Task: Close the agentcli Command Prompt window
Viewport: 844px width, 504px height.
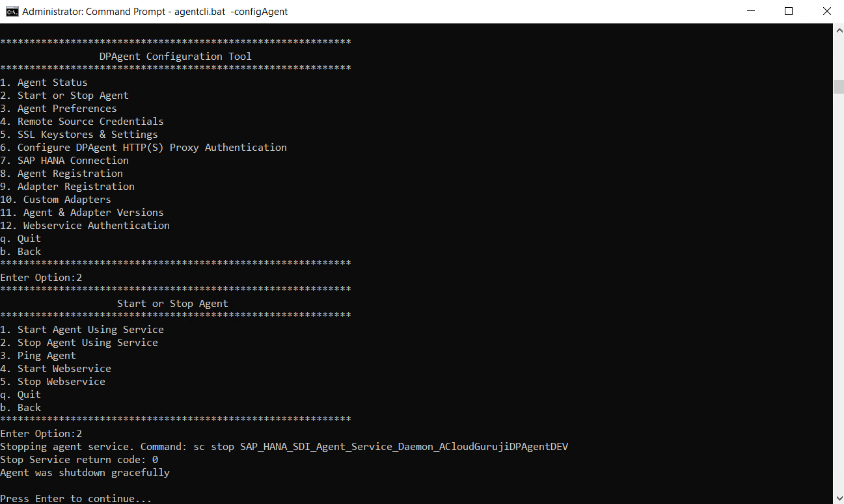Action: (x=826, y=11)
